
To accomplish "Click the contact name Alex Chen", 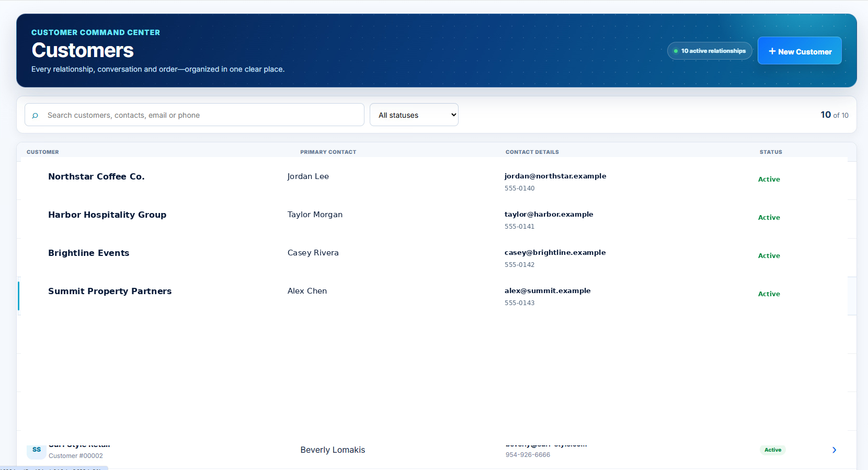I will [x=307, y=291].
